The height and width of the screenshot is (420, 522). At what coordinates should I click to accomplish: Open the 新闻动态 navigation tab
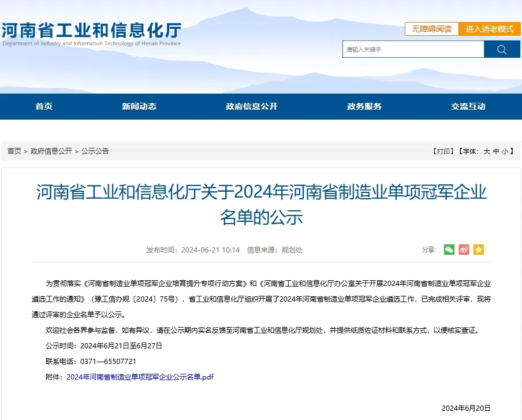coord(139,106)
